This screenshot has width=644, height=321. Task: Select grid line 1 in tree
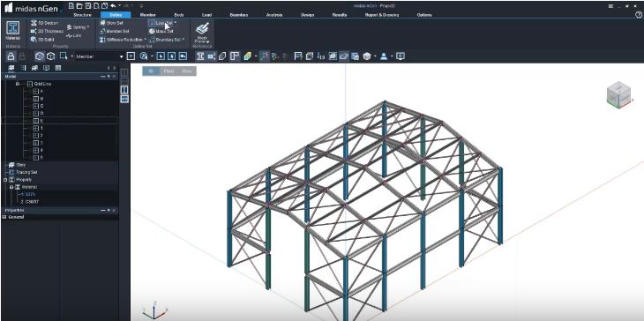tap(38, 128)
